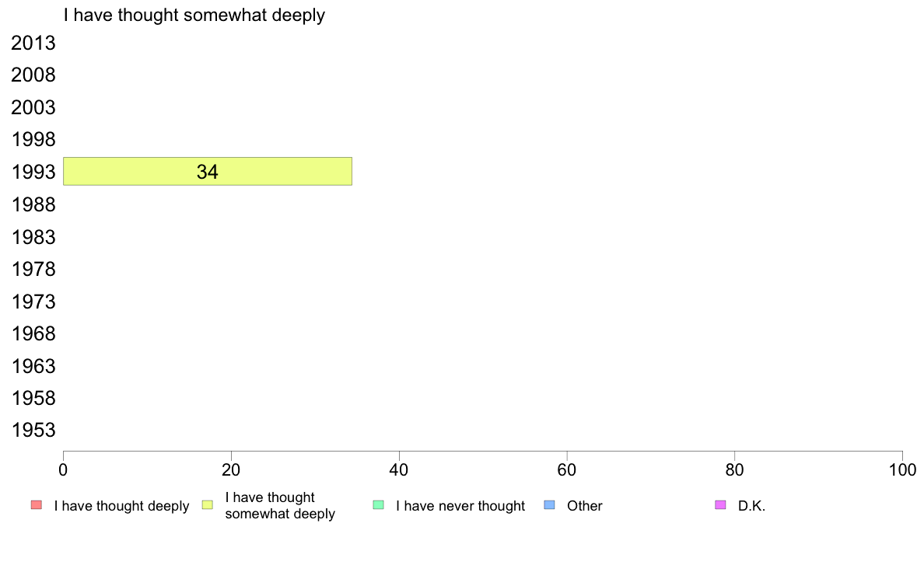Click the chart title 'I have thought somewhat deeply'
924x572 pixels.
[x=194, y=16]
